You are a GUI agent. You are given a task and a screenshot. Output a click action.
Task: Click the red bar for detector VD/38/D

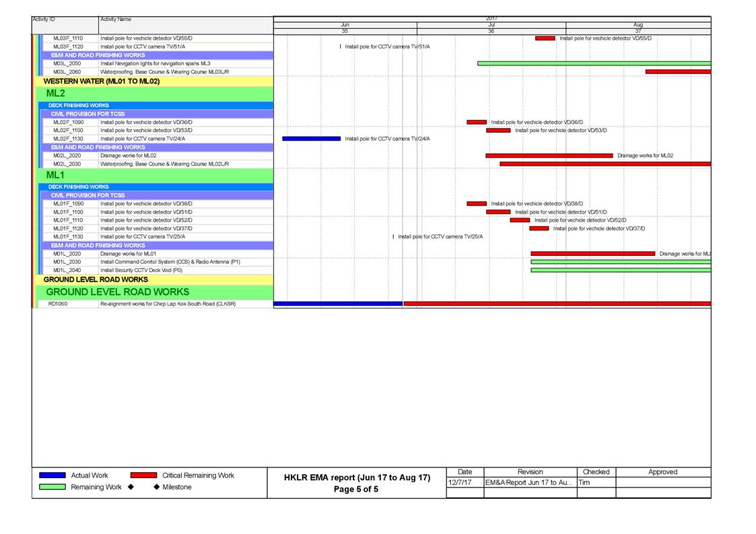[477, 203]
